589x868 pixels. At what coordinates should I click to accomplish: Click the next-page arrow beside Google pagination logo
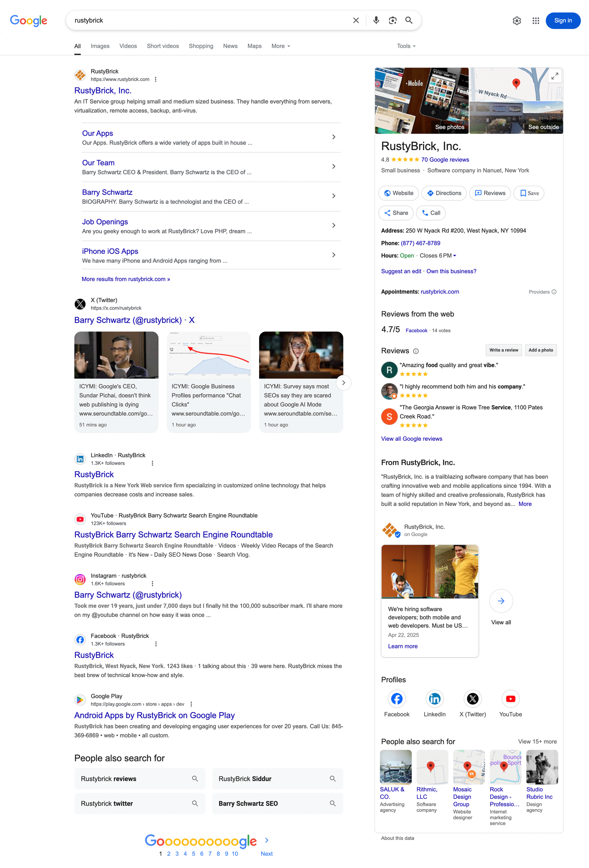point(267,840)
